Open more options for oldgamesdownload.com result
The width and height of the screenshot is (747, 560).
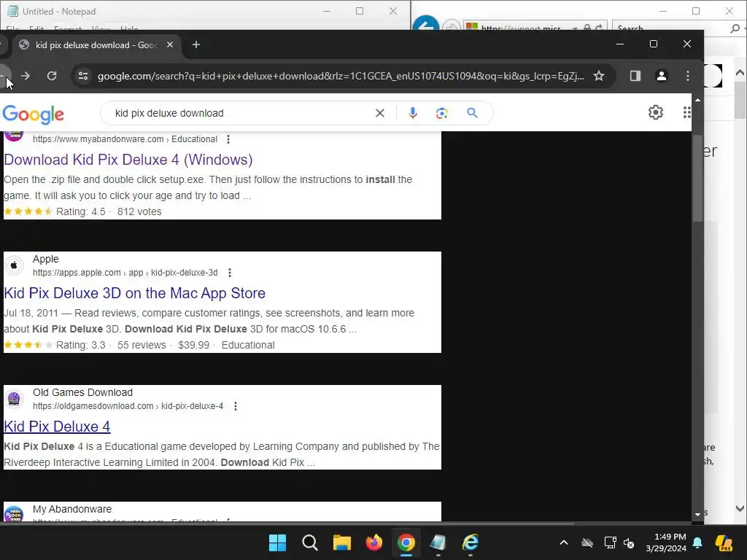tap(236, 405)
